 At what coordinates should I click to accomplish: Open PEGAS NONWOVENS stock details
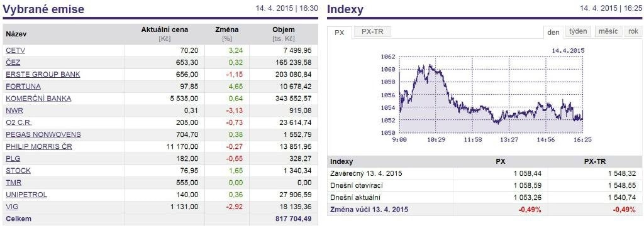tap(43, 134)
